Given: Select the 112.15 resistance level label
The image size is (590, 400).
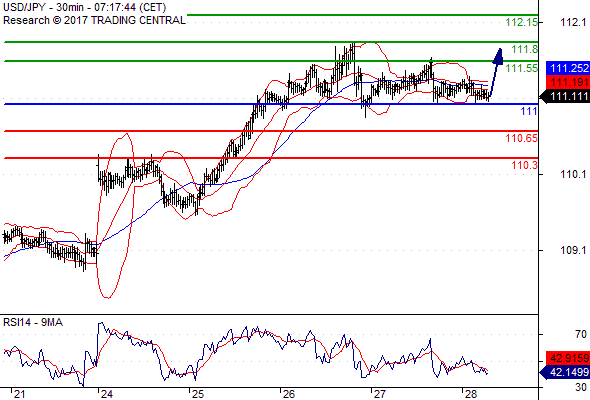Looking at the screenshot, I should (522, 22).
